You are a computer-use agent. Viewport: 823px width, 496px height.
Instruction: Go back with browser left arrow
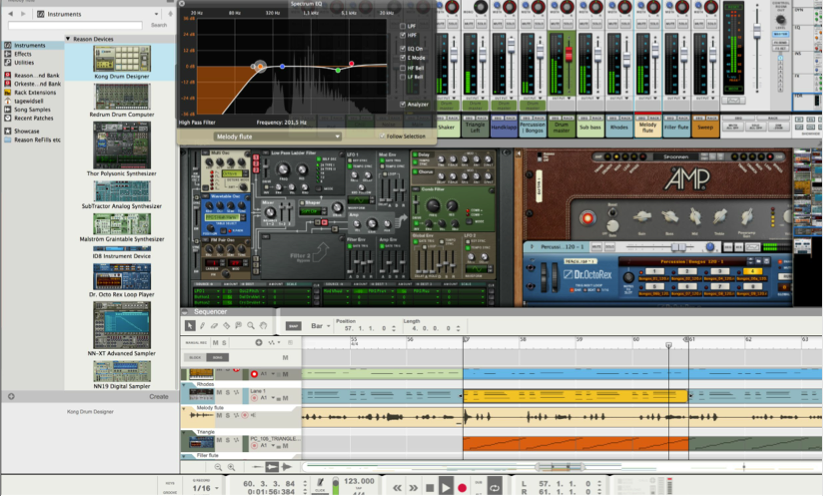(x=10, y=14)
